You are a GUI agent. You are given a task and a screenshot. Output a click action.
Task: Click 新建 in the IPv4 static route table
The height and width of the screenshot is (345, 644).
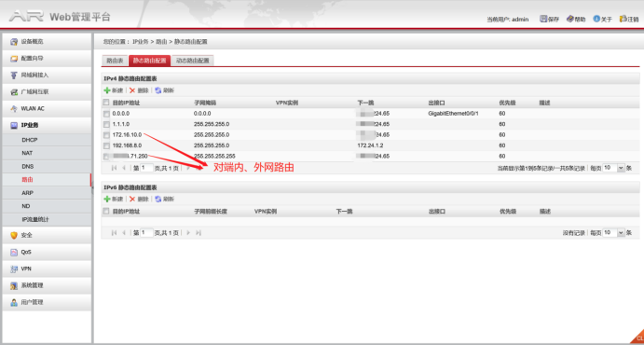[x=114, y=90]
